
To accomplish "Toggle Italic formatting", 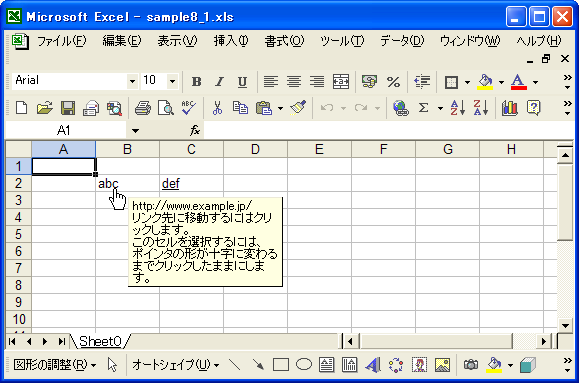I will point(219,82).
